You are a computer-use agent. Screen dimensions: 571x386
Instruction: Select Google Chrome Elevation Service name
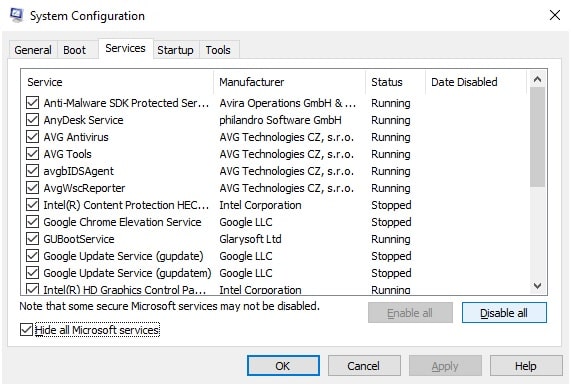[x=122, y=222]
